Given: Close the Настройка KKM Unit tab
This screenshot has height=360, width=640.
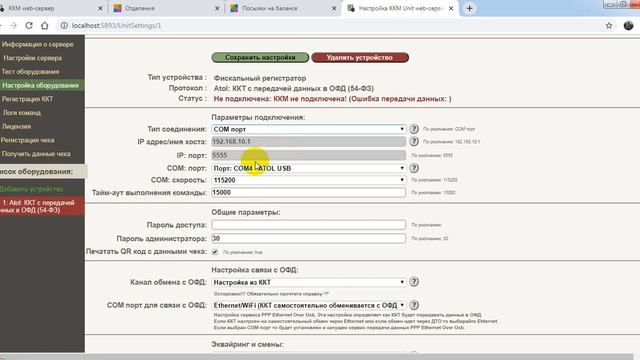Looking at the screenshot, I should [x=451, y=8].
